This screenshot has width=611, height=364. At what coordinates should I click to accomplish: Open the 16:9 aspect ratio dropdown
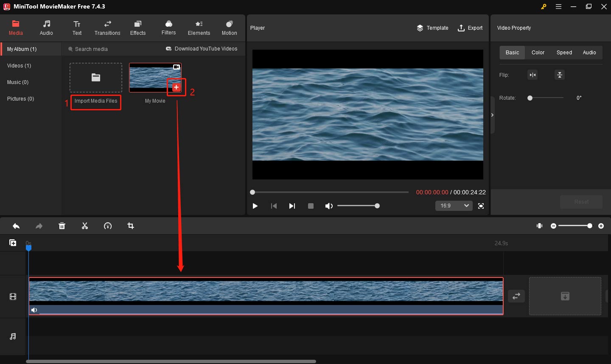pos(454,206)
